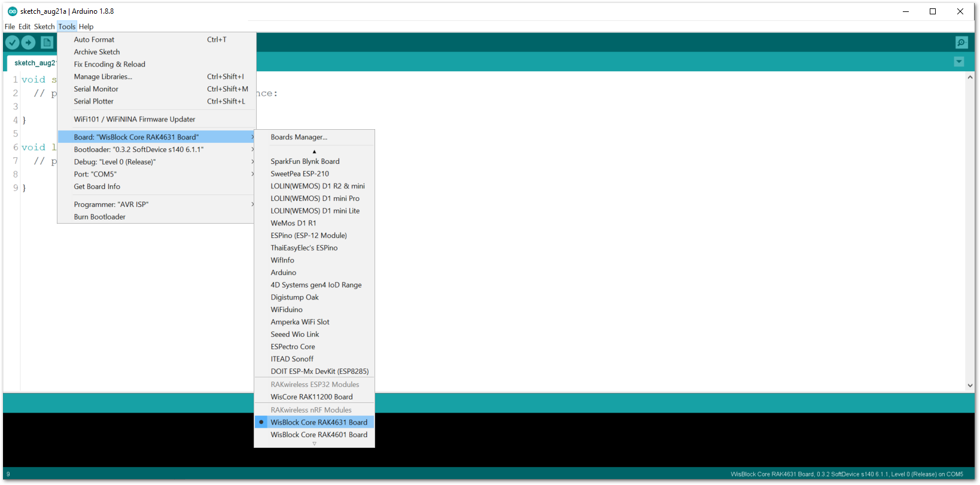The image size is (980, 485).
Task: Click the Arduino logo in title bar
Action: click(12, 11)
